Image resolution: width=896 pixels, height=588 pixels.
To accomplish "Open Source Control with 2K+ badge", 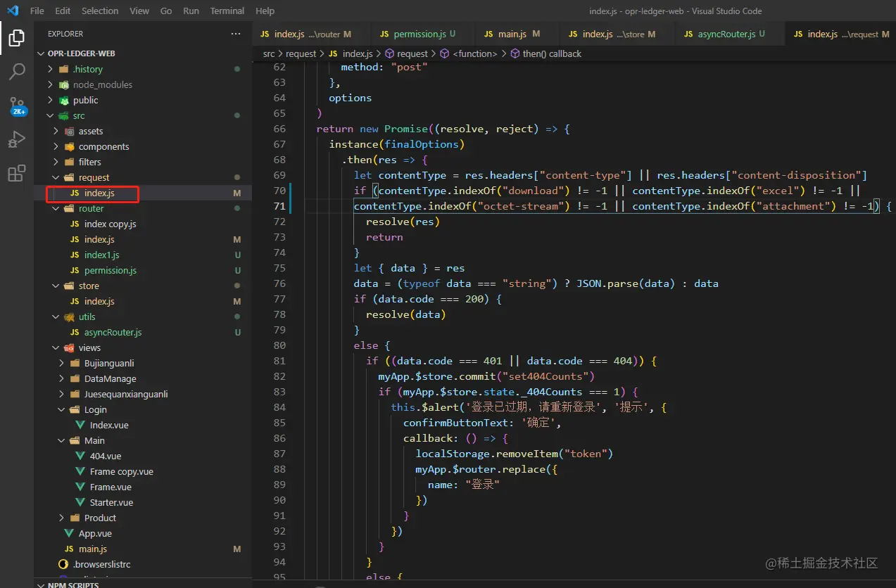I will pyautogui.click(x=17, y=106).
